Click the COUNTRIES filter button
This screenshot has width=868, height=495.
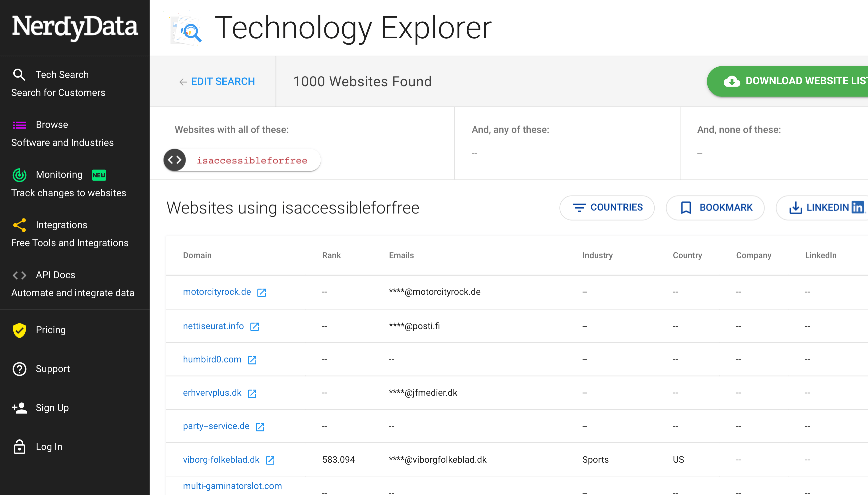coord(607,207)
